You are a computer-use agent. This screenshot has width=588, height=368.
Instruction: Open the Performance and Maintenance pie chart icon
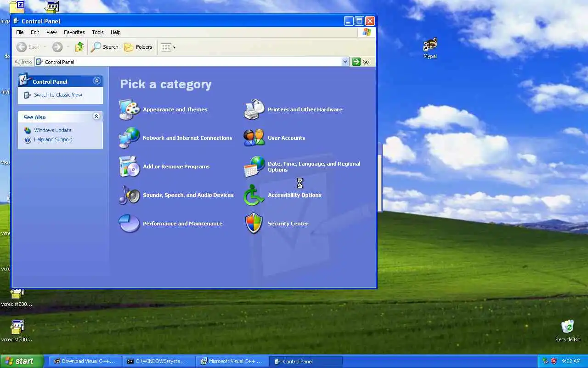pos(130,224)
